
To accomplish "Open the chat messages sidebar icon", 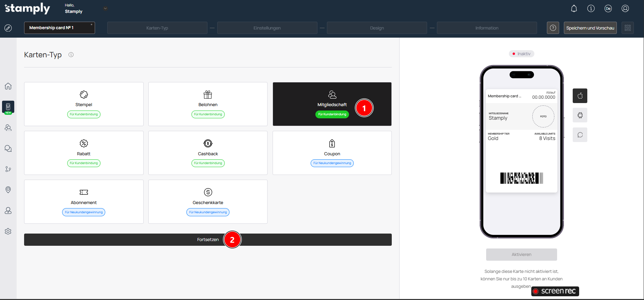I will 8,148.
